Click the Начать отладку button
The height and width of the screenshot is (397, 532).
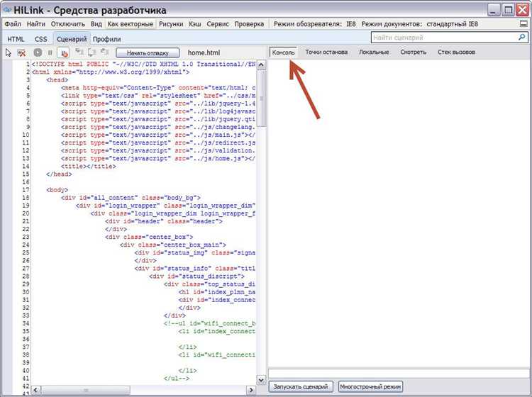click(148, 53)
